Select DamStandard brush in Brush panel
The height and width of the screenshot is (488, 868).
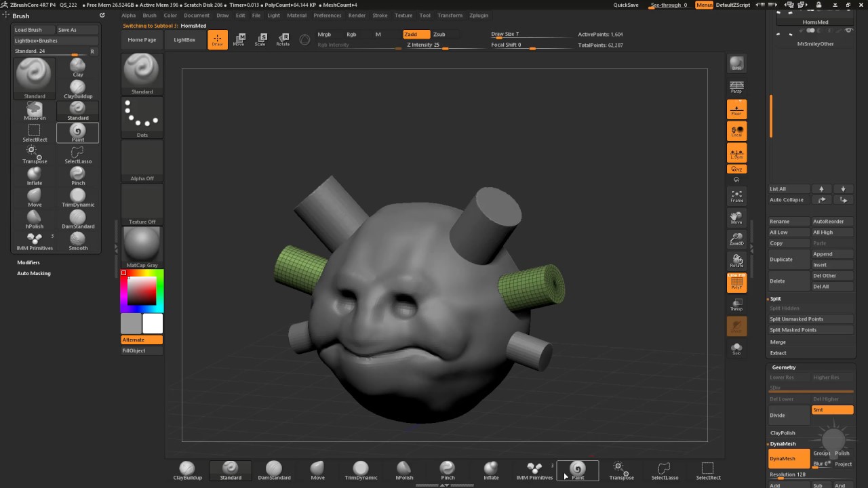point(78,220)
